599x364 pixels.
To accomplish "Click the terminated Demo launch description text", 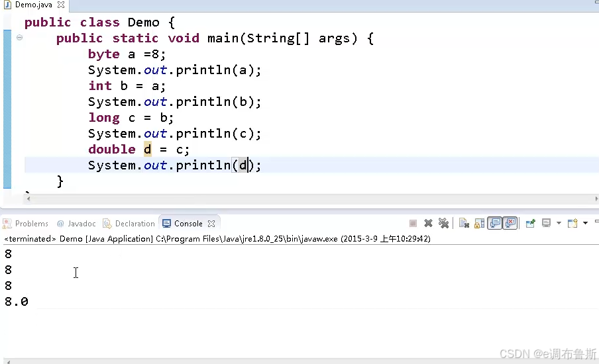I will click(x=217, y=239).
